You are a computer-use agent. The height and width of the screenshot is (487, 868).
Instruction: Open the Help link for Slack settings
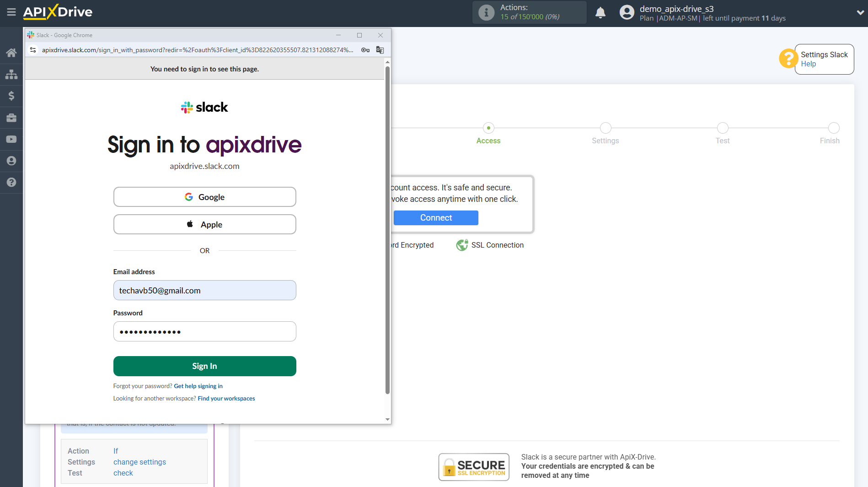click(808, 64)
